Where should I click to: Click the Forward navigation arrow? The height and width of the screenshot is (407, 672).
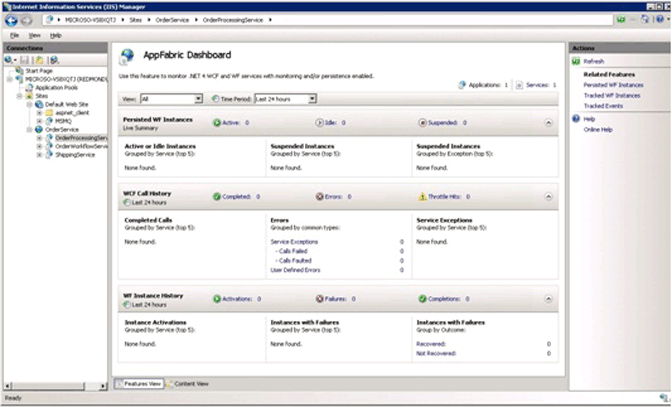[27, 20]
